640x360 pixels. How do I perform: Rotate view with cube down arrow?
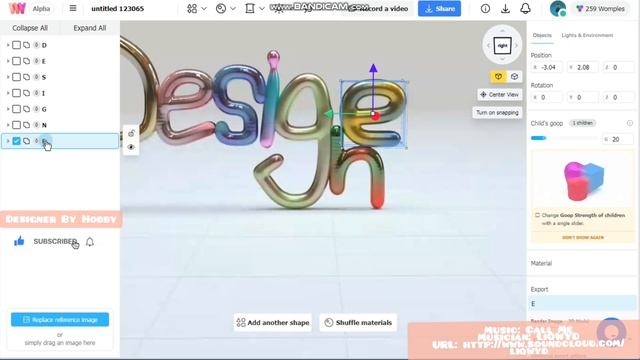(x=502, y=60)
